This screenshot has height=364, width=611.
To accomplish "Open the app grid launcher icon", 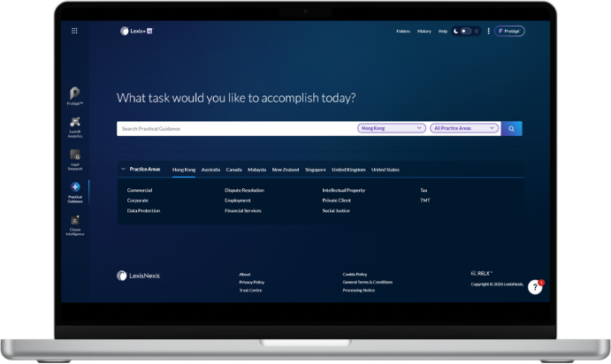I will [x=74, y=31].
